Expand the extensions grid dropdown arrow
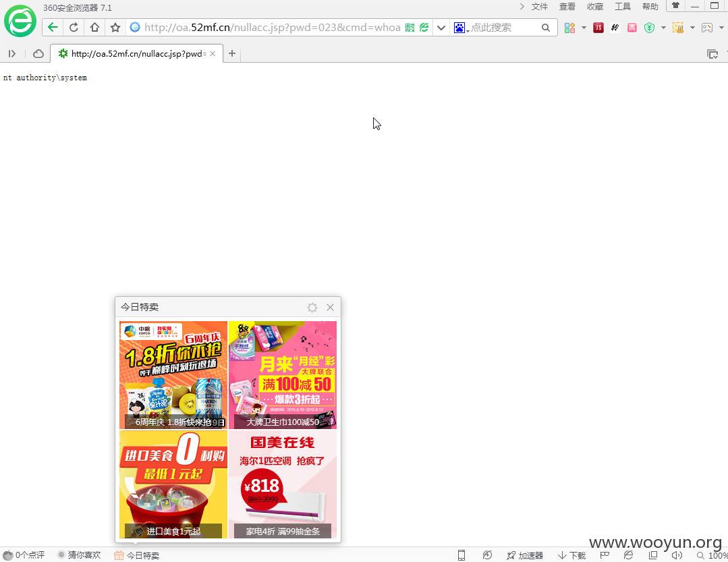The width and height of the screenshot is (728, 562). 584,28
